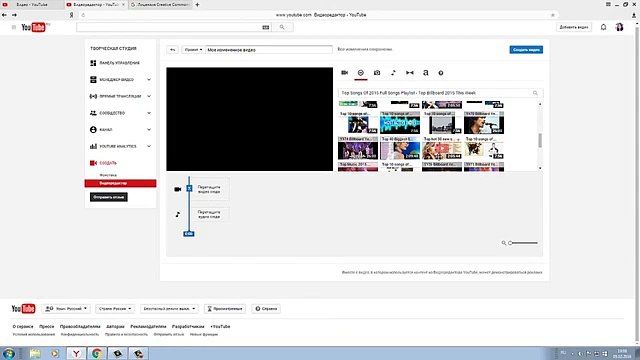Image resolution: width=640 pixels, height=360 pixels.
Task: Click the project title input field
Action: click(x=269, y=49)
